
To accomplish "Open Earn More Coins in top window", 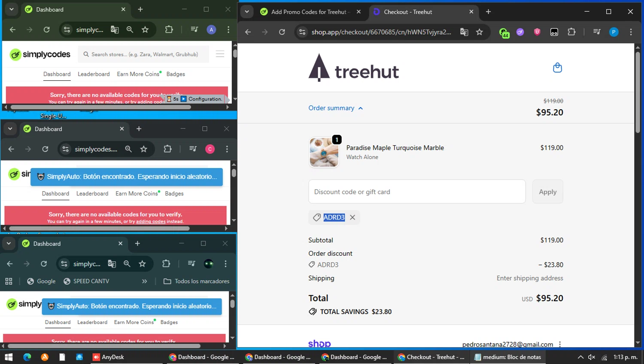I will (x=138, y=74).
